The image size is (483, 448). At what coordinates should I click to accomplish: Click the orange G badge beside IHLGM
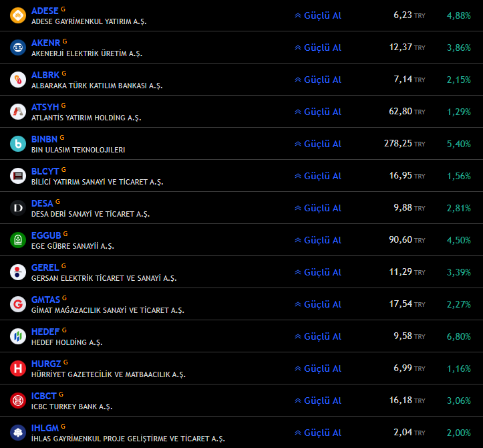[63, 426]
